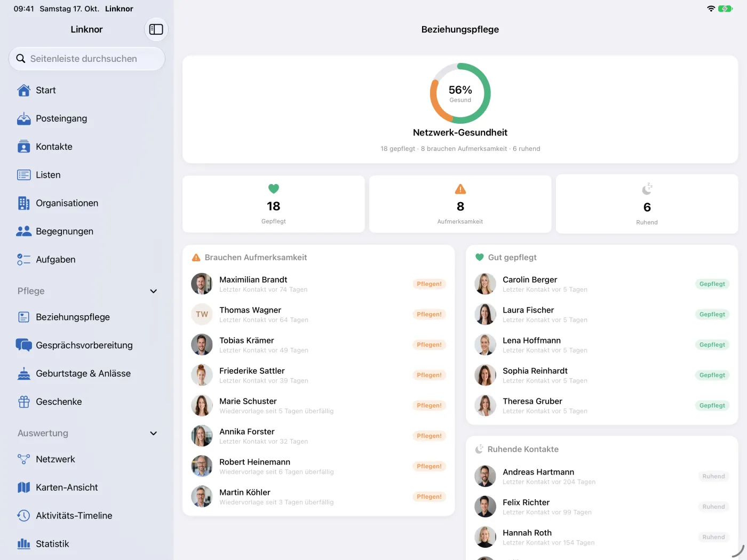Open the Posteingang inbox icon
This screenshot has width=747, height=560.
(x=24, y=118)
